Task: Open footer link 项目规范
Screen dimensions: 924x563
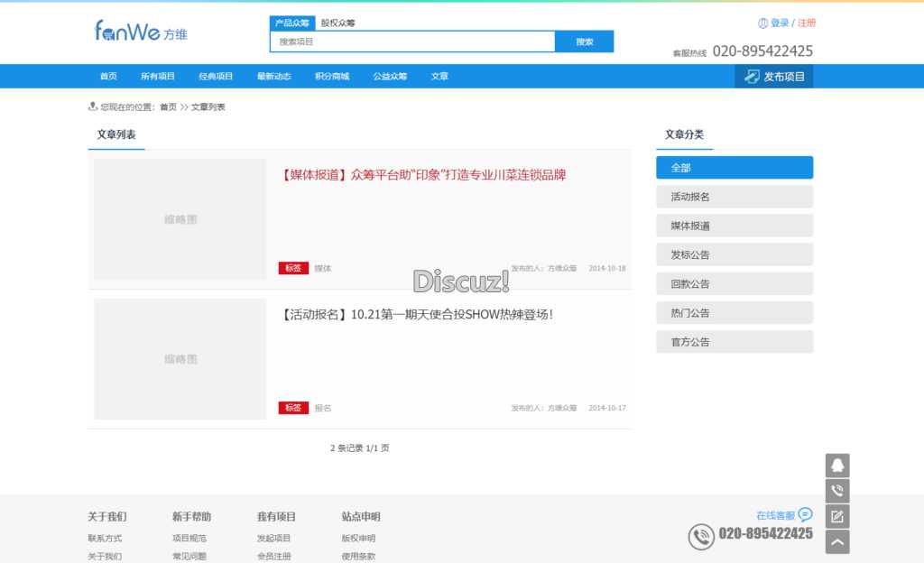Action: click(x=189, y=538)
